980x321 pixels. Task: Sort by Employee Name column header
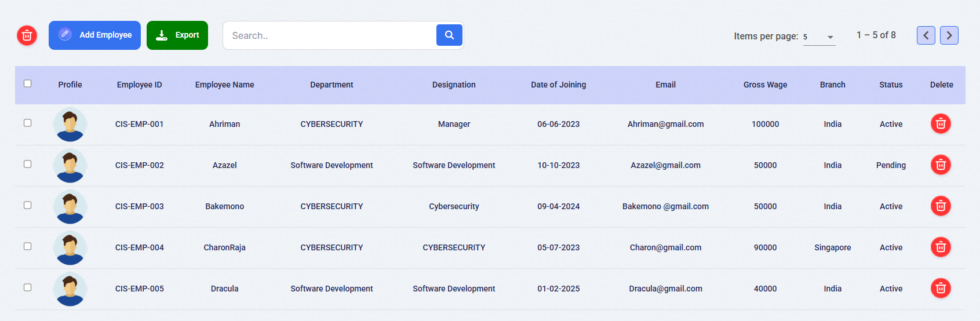coord(225,85)
